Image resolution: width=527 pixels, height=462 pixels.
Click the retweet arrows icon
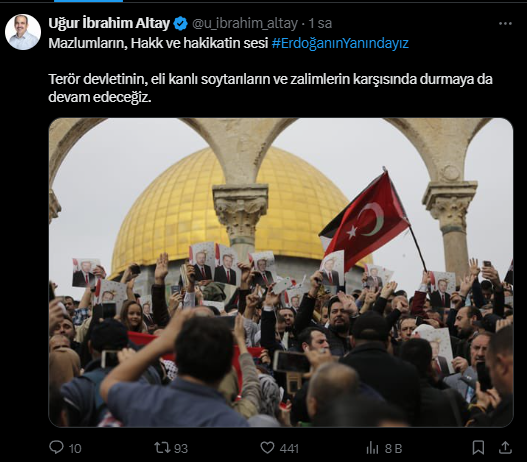click(162, 448)
